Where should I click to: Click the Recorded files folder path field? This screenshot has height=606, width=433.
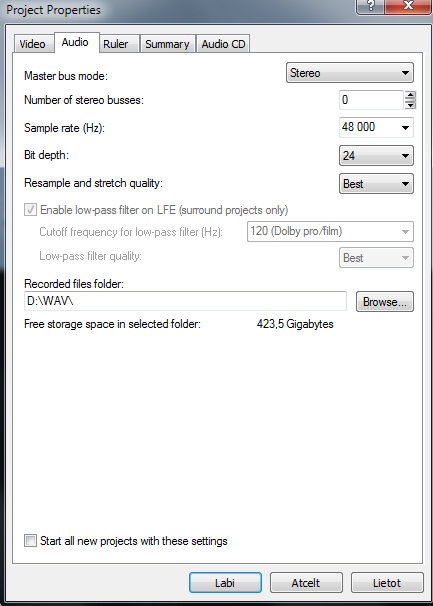pos(185,301)
